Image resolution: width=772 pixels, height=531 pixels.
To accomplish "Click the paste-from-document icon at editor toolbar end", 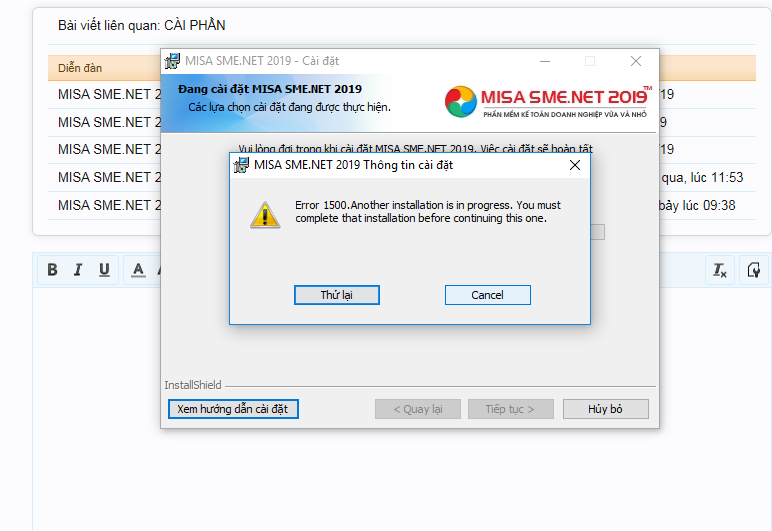I will pyautogui.click(x=754, y=270).
